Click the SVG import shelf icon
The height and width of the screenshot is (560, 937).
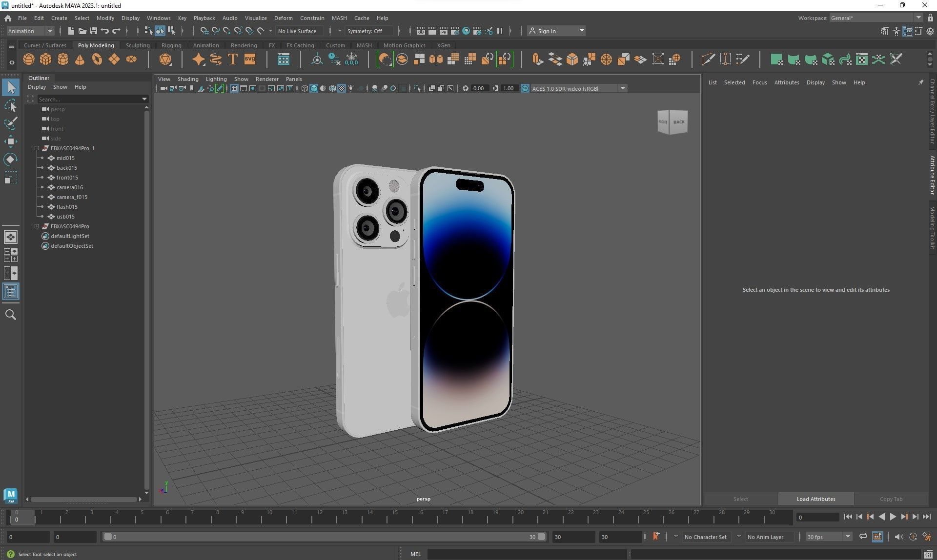[250, 60]
